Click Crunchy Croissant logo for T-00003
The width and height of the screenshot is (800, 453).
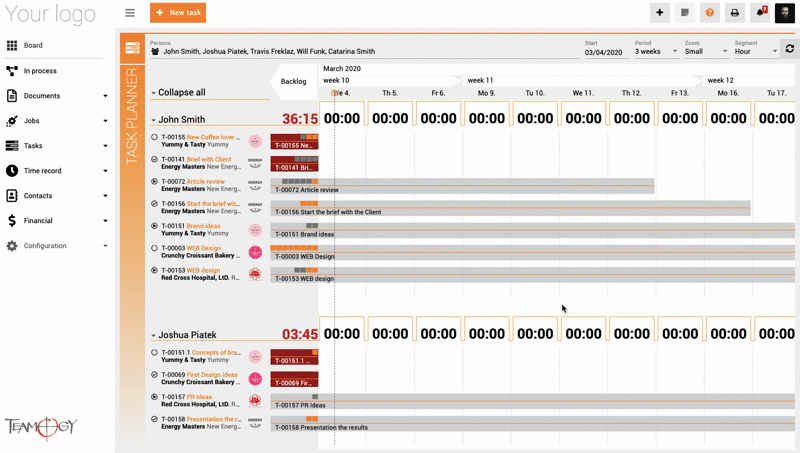coord(255,252)
